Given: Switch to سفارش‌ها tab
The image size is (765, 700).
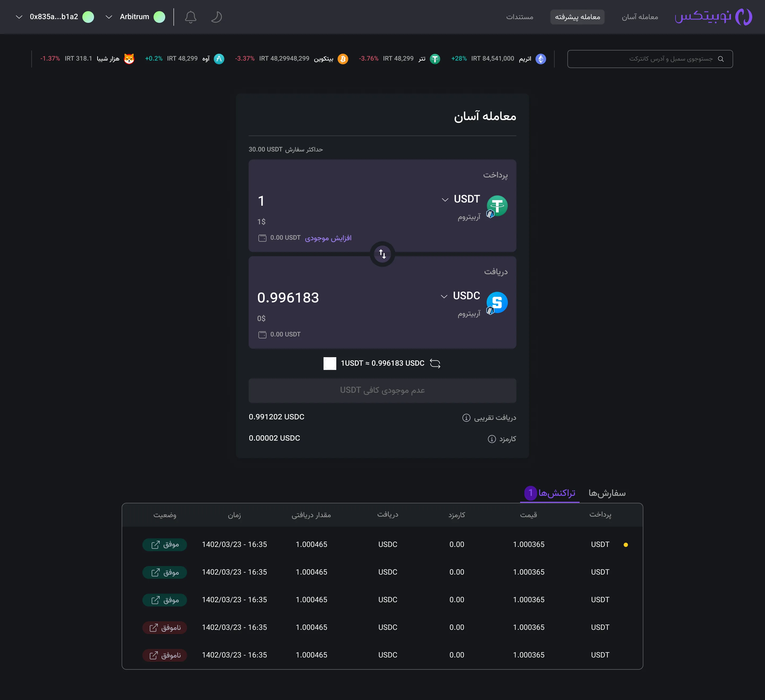Looking at the screenshot, I should (x=607, y=493).
